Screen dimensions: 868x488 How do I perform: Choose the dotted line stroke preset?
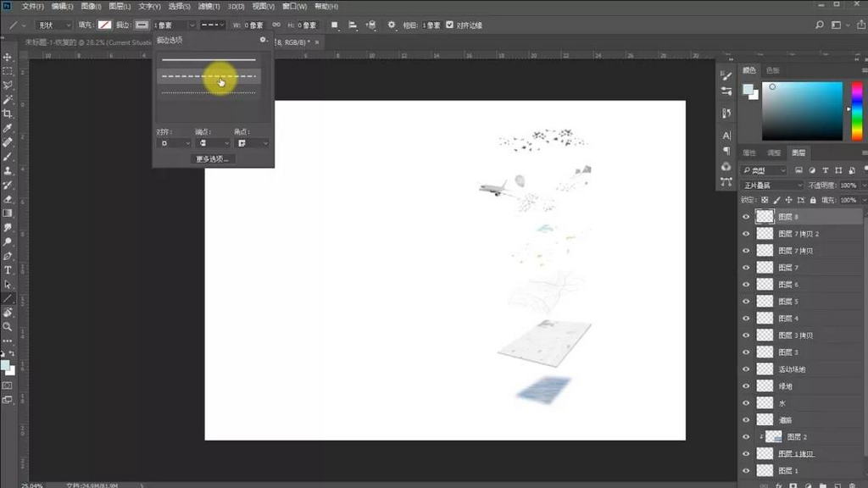[209, 93]
